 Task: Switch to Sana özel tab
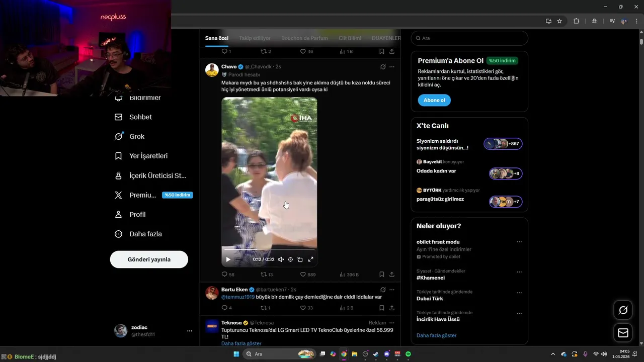[x=217, y=38]
